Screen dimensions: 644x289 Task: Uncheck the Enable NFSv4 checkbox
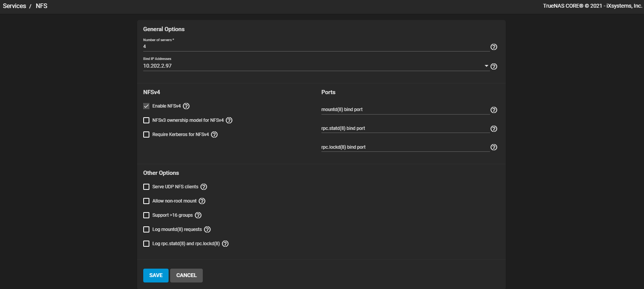coord(146,106)
